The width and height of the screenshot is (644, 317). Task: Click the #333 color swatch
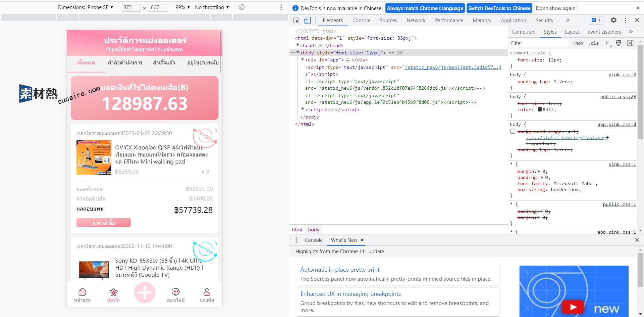[540, 109]
